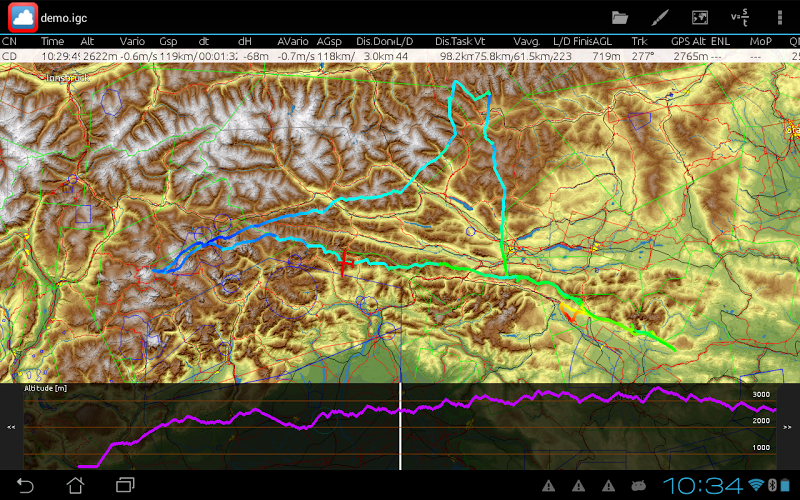The image size is (800, 500).
Task: Click the demo.igc title text
Action: (x=64, y=18)
